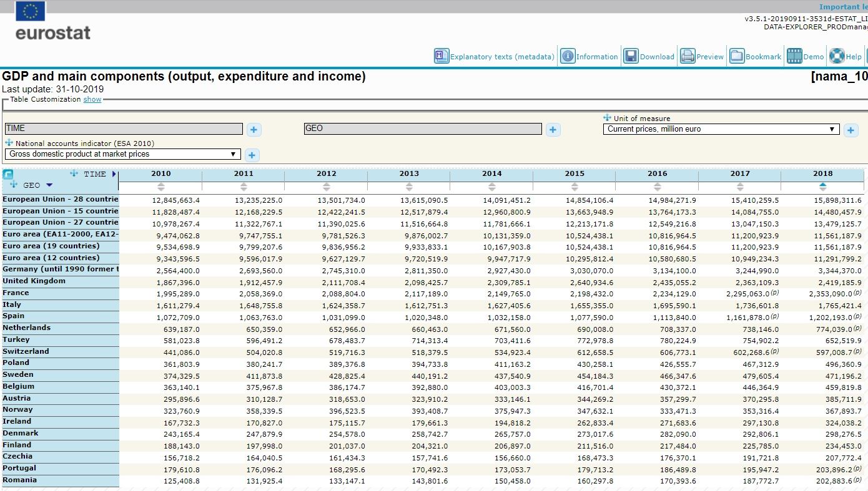The height and width of the screenshot is (491, 868).
Task: Launch the Demo filmstrip icon
Action: [794, 56]
